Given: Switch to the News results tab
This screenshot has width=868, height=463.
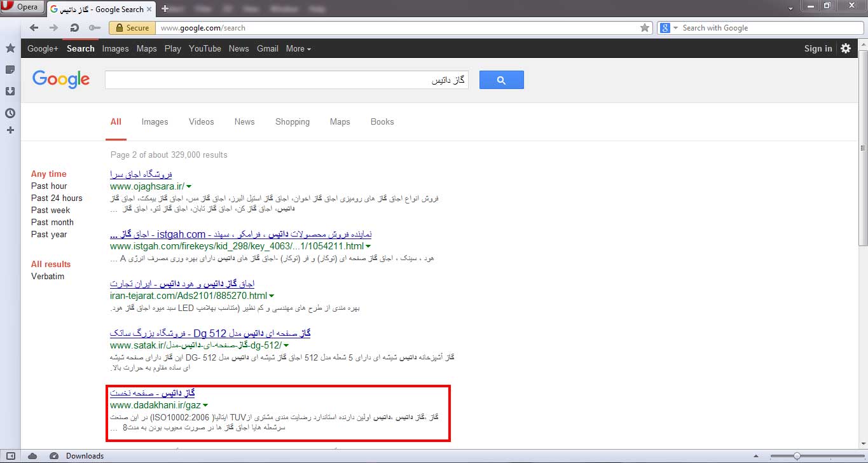Looking at the screenshot, I should (244, 122).
